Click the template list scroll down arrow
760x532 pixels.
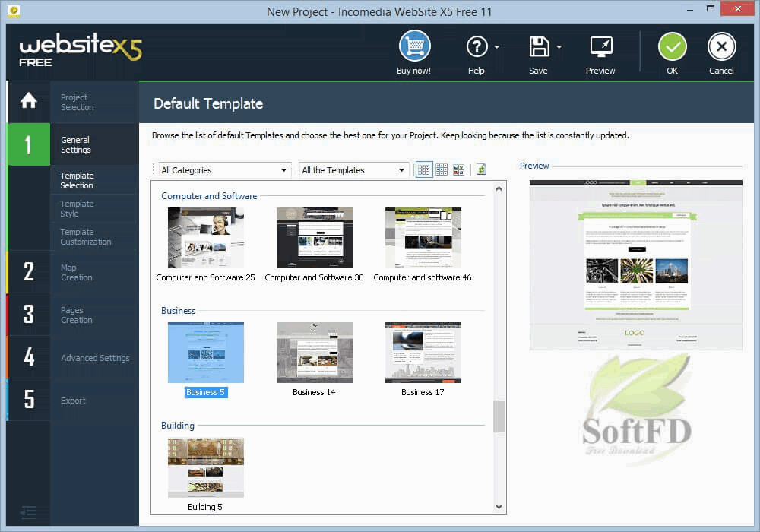coord(499,507)
